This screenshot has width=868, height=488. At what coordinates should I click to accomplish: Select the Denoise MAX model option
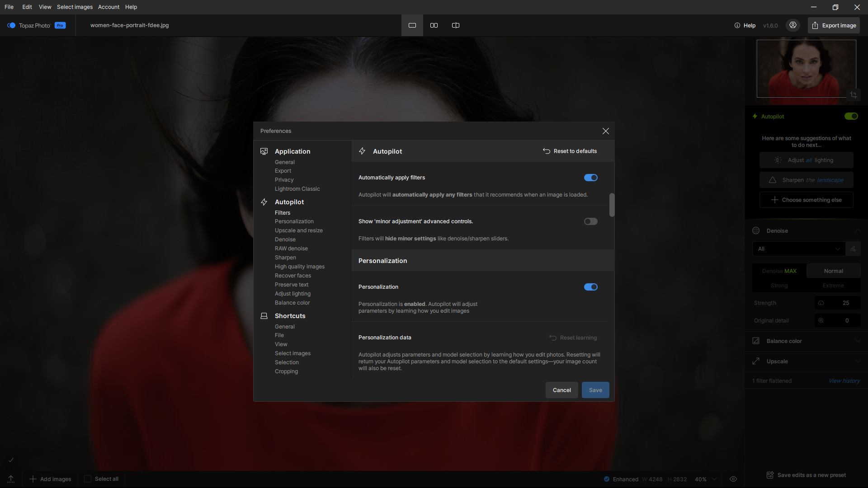(x=779, y=271)
